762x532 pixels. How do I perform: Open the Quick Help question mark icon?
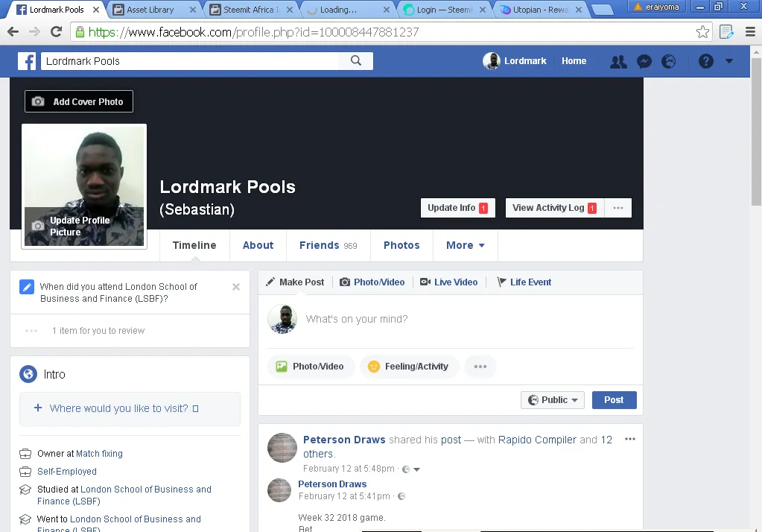[705, 61]
